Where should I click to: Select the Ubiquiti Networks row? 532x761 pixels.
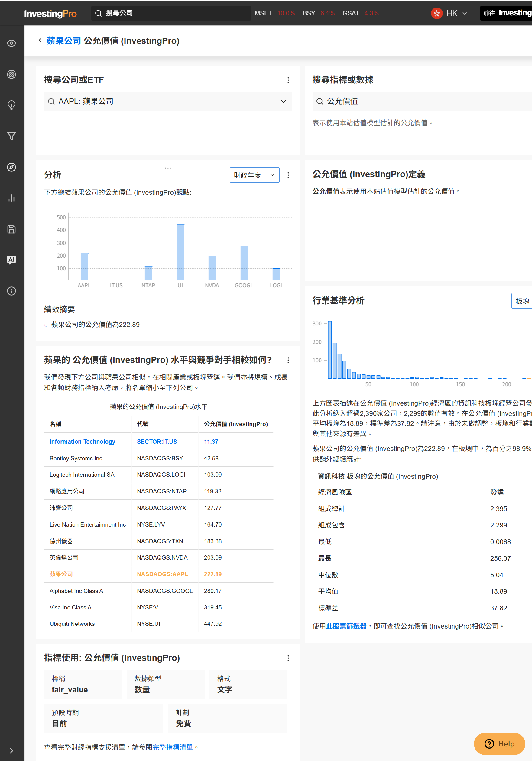[159, 624]
